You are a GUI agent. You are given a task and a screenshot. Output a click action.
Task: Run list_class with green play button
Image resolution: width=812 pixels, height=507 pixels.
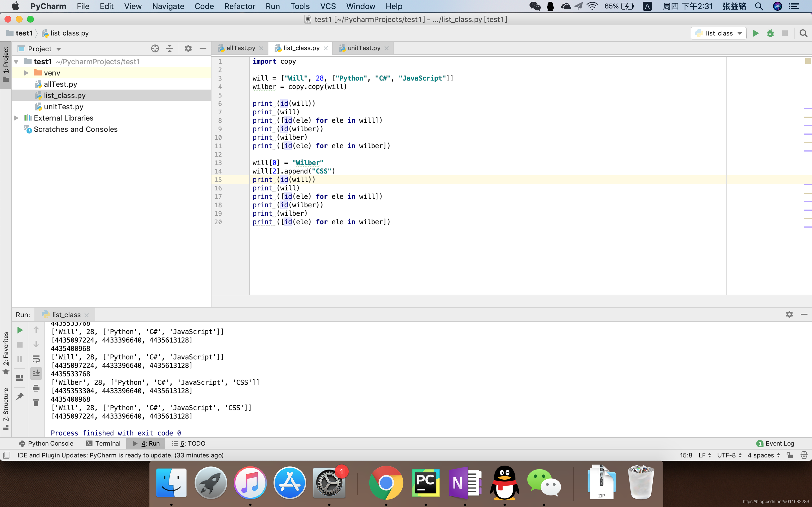click(x=756, y=33)
